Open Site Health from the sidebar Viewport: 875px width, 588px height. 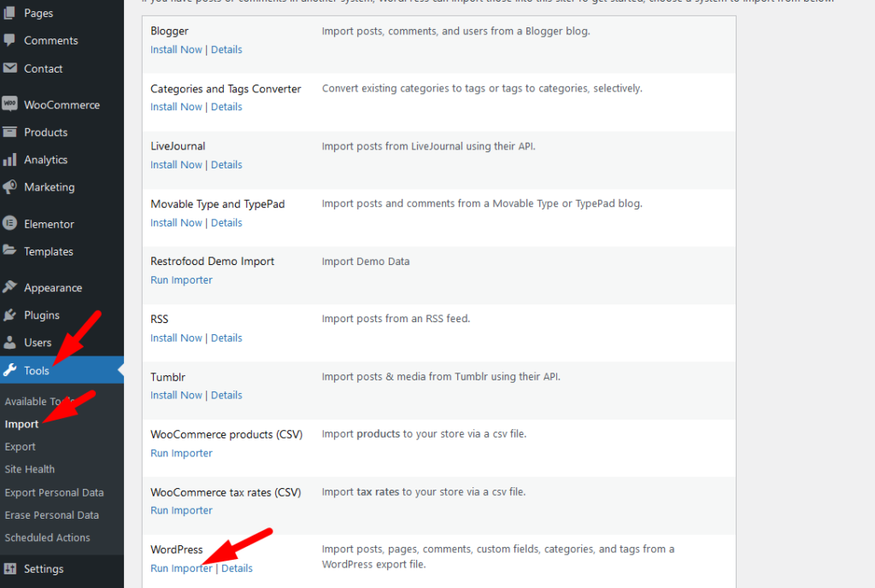tap(30, 468)
